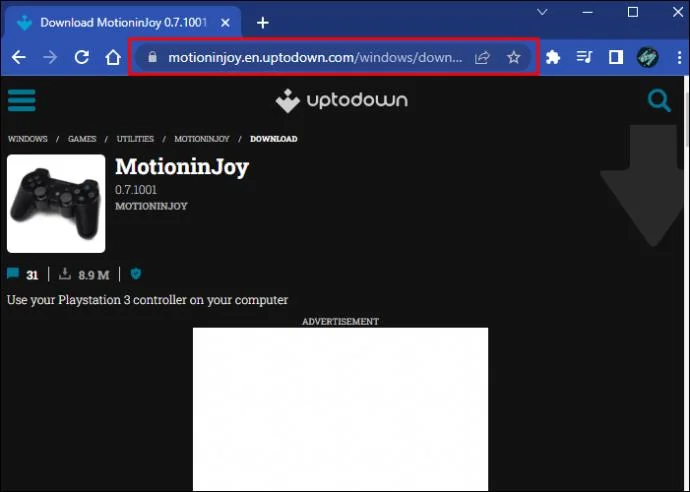
Task: Click the large gray download arrow
Action: pos(642,186)
